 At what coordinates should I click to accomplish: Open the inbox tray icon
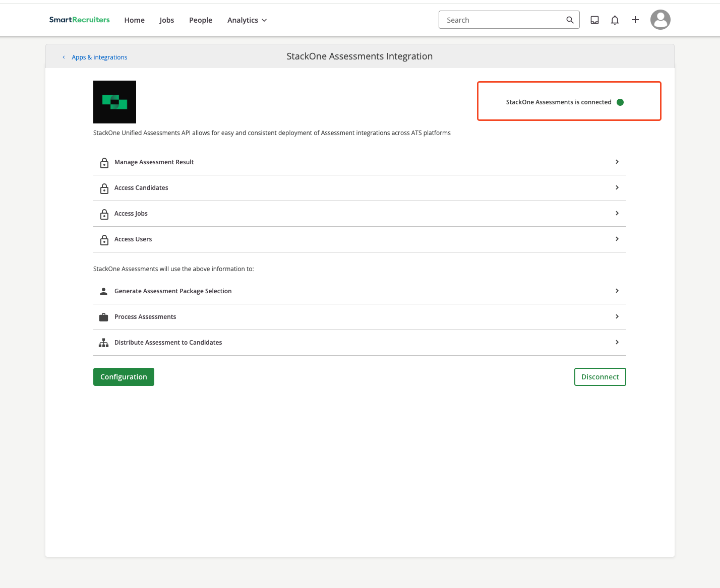coord(594,20)
